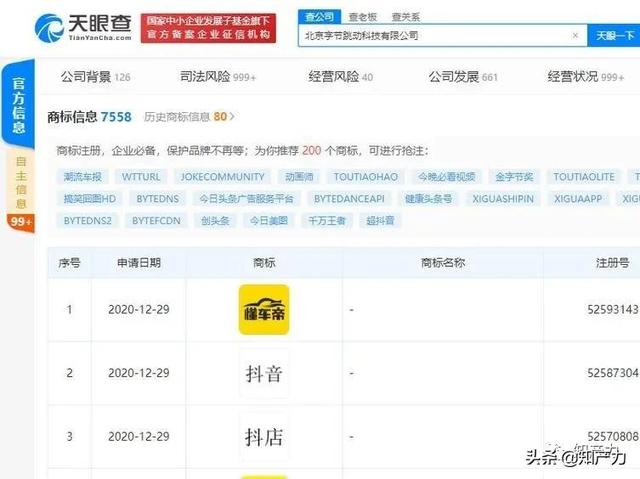Click the 商标信息 7558 heading
Screen dimensions: 640x479
point(89,117)
